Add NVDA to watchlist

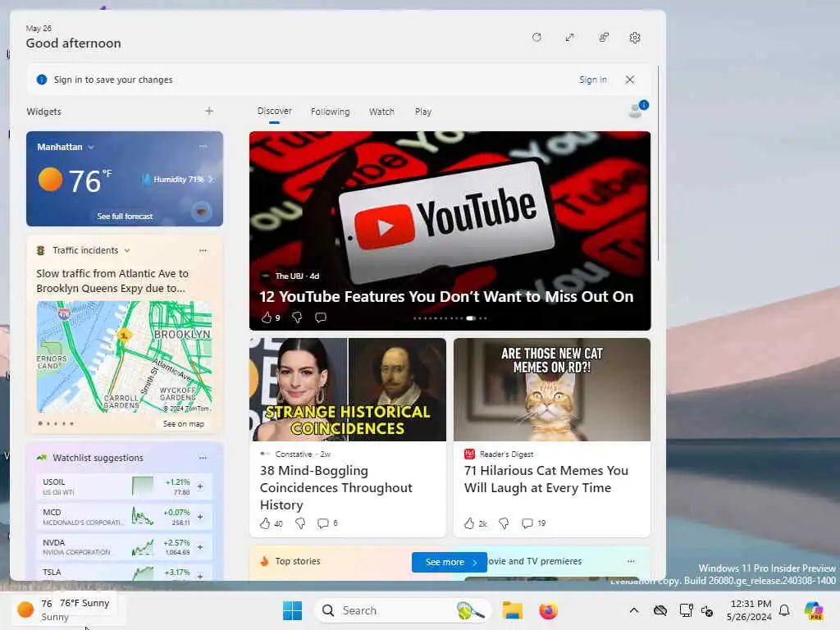(200, 547)
